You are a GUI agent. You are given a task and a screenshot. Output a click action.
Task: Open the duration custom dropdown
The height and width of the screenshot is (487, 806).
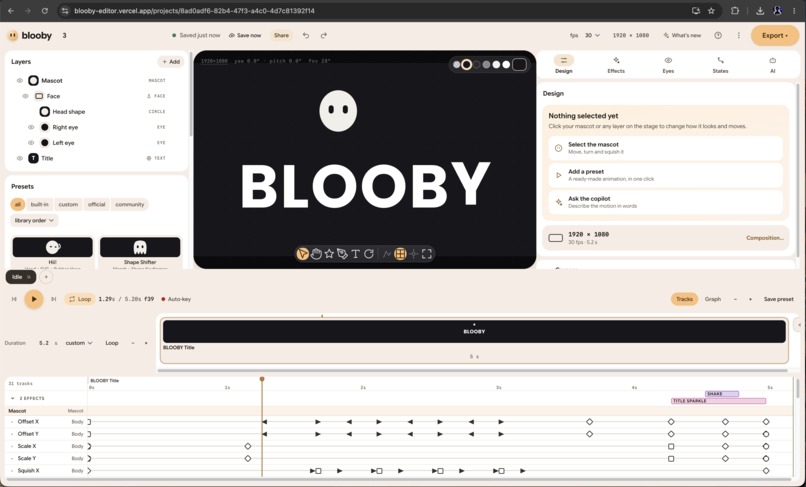79,343
